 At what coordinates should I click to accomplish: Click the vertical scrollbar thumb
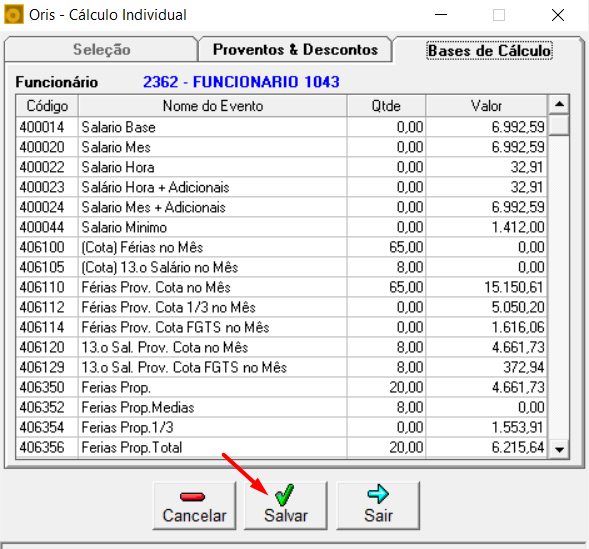559,125
